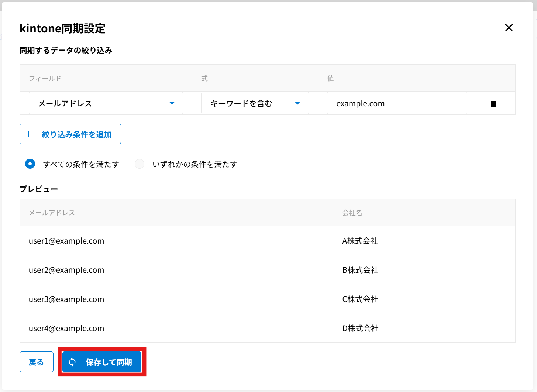Click the 会社名 preview column header
The image size is (537, 392).
click(352, 213)
